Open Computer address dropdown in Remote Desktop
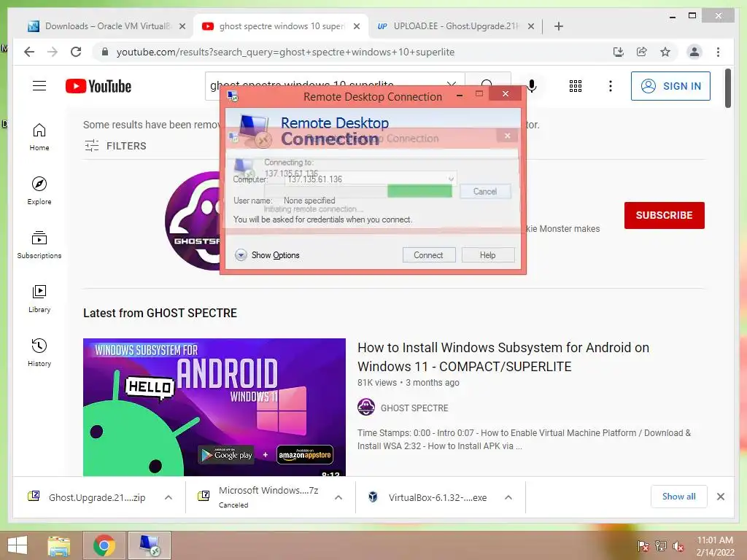747x560 pixels. [451, 179]
